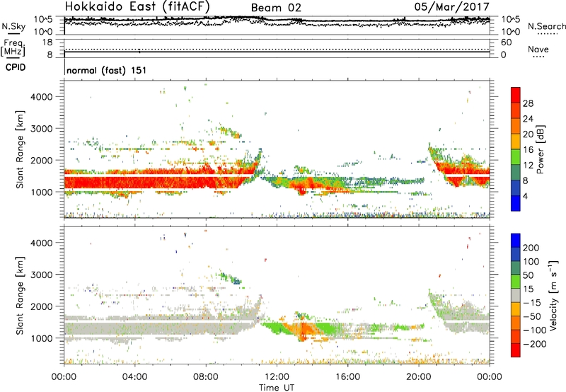Click the '3000' tick on velocity panel axis
This screenshot has height=392, width=566.
(x=41, y=275)
